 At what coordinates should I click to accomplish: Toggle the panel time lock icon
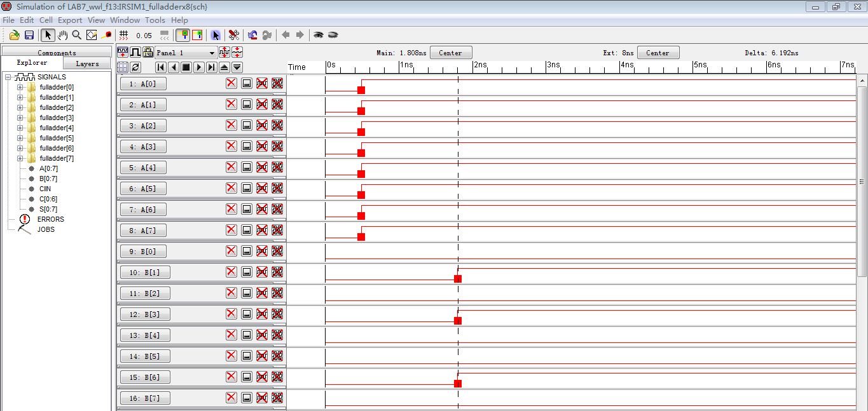tap(148, 53)
